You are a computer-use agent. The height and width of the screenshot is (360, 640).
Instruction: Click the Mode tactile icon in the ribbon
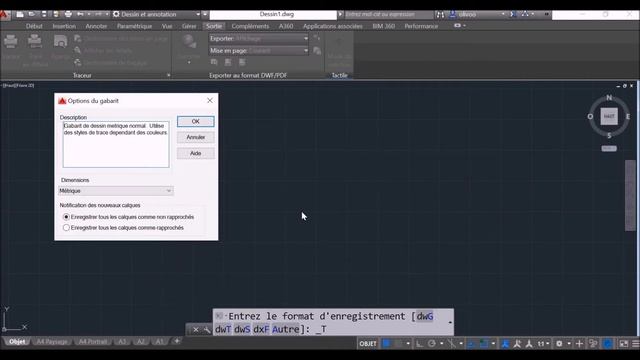tap(339, 42)
